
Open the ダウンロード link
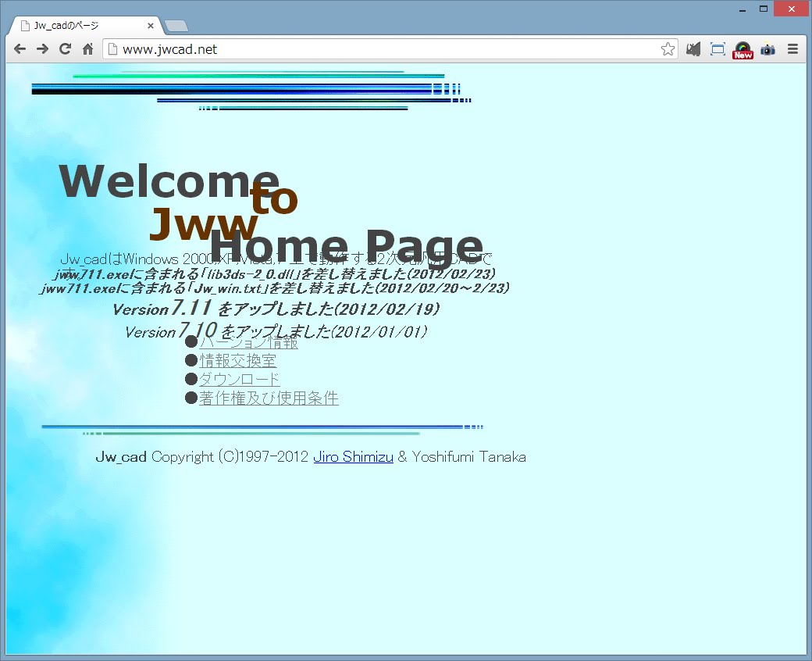pos(239,379)
